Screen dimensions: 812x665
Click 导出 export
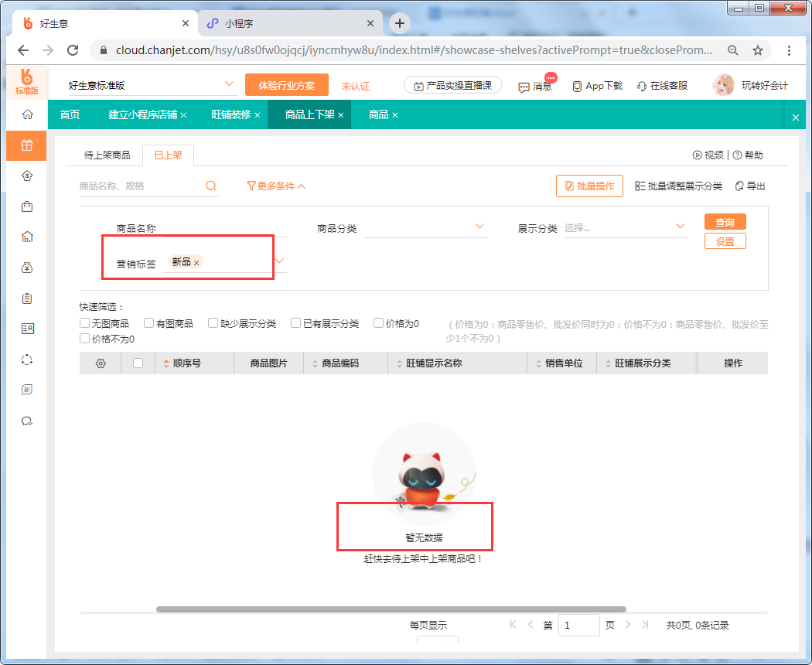(x=750, y=186)
